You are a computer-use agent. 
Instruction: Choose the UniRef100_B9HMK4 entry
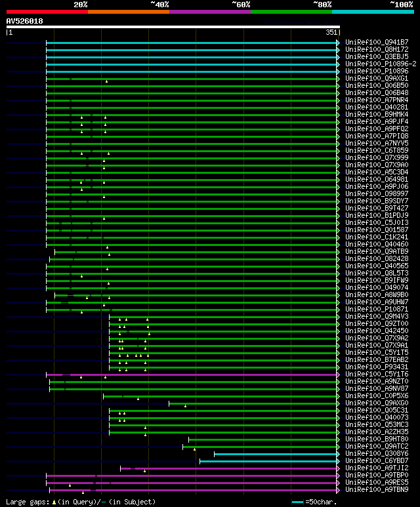click(x=377, y=115)
